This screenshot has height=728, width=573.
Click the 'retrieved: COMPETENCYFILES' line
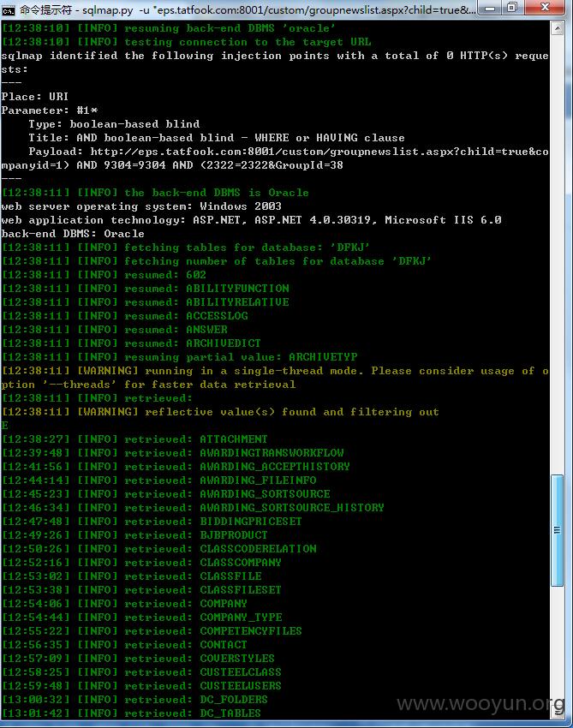[152, 631]
